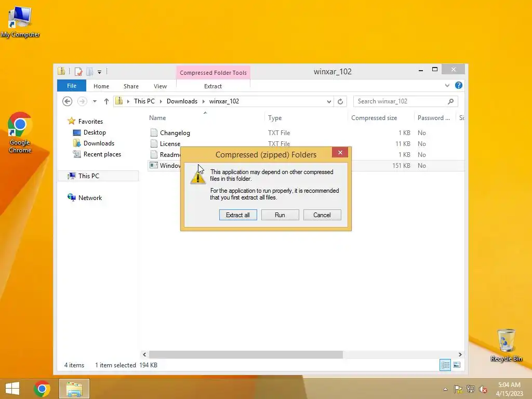Open the Home ribbon tab
The width and height of the screenshot is (532, 399).
[101, 86]
